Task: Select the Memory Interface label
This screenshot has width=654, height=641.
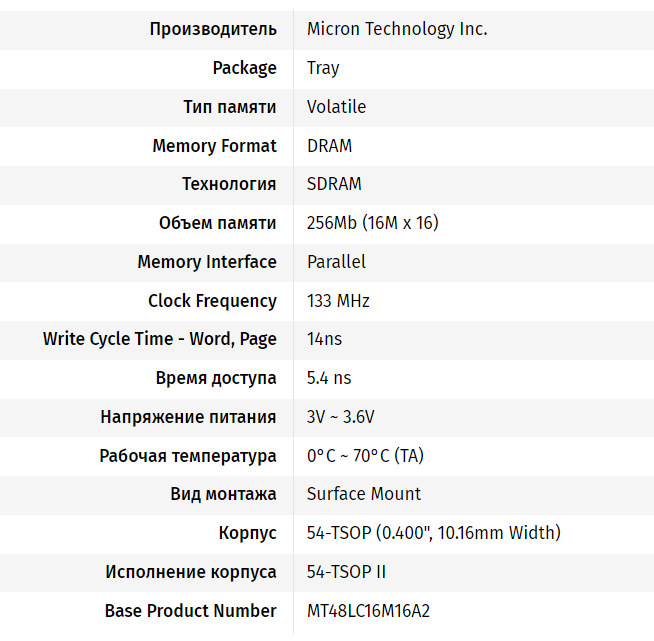Action: (207, 262)
